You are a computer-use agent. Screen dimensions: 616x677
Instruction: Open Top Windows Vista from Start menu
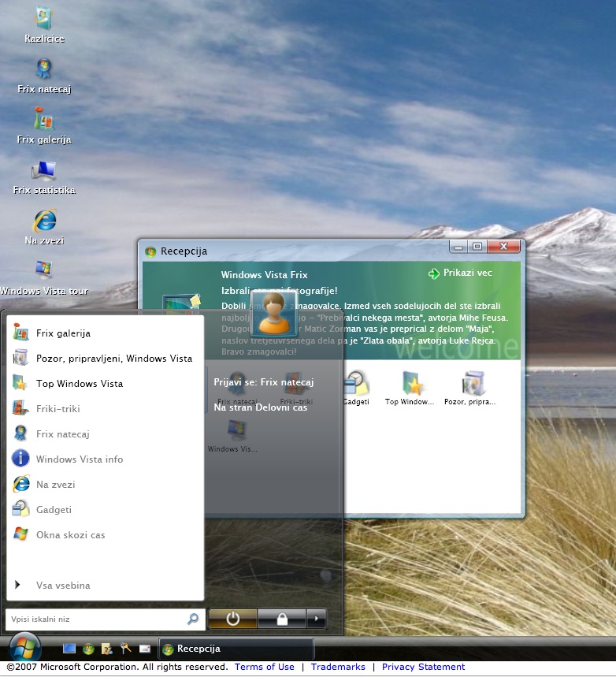point(106,383)
